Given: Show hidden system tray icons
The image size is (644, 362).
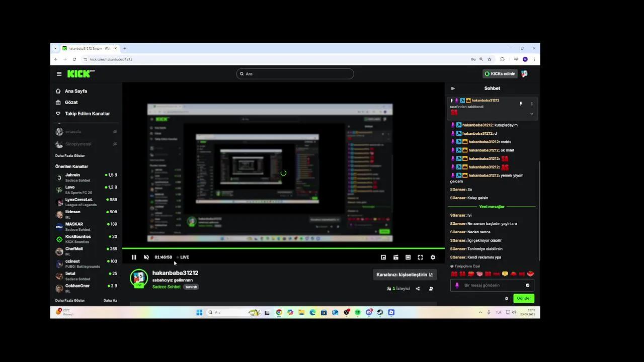Looking at the screenshot, I should click(x=480, y=312).
